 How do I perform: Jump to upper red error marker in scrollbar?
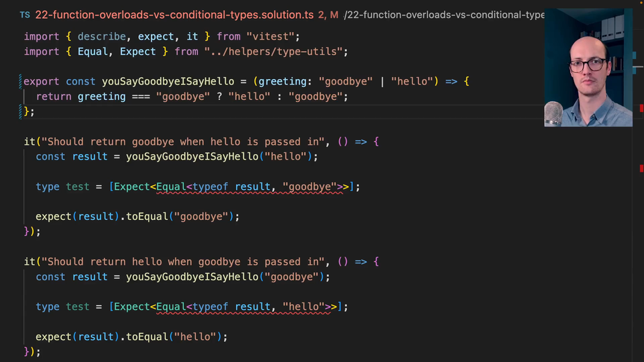[641, 108]
